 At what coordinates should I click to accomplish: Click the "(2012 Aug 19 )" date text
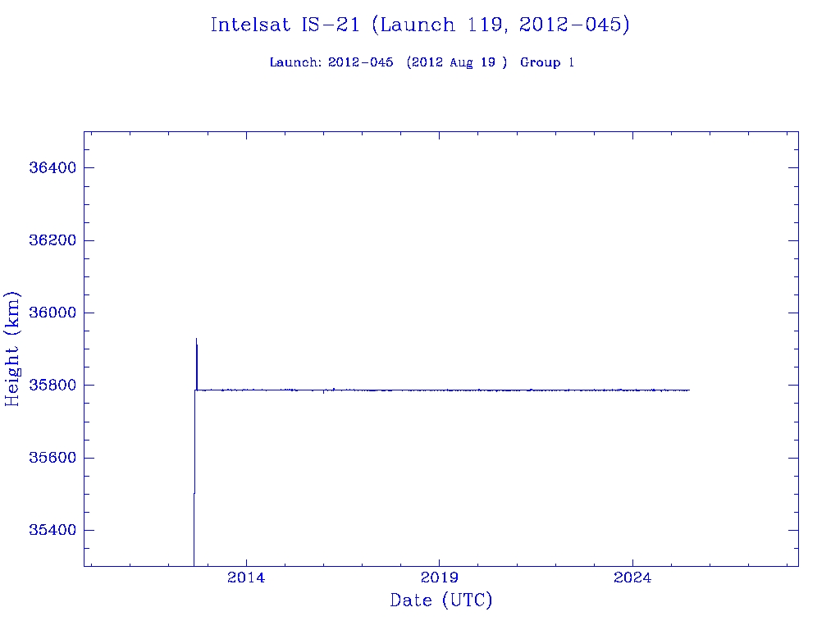point(456,62)
